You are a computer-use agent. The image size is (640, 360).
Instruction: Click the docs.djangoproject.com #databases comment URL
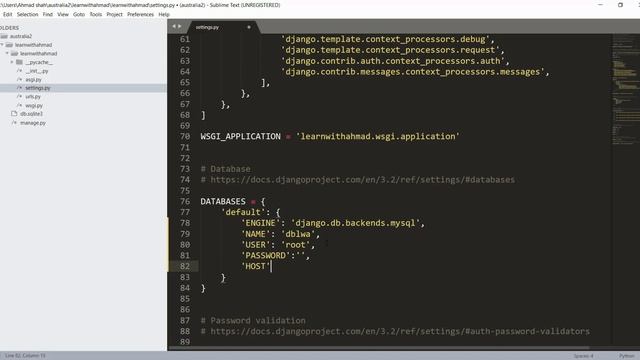362,180
